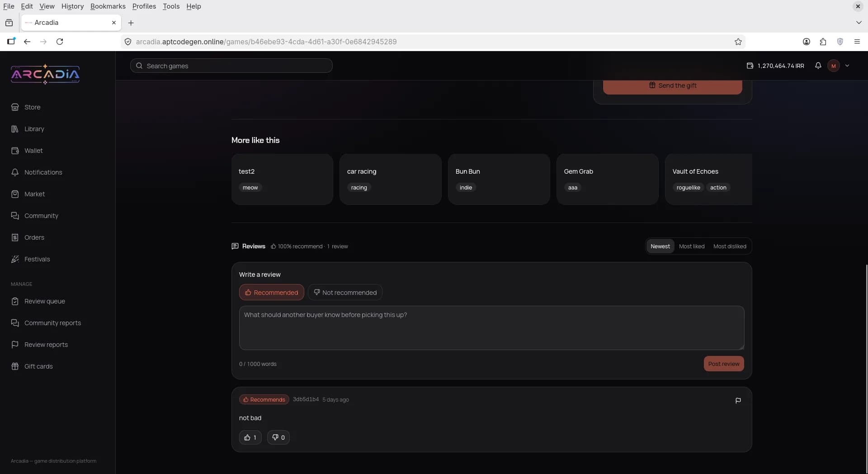Sort reviews by Most liked
This screenshot has height=474, width=868.
(x=692, y=246)
